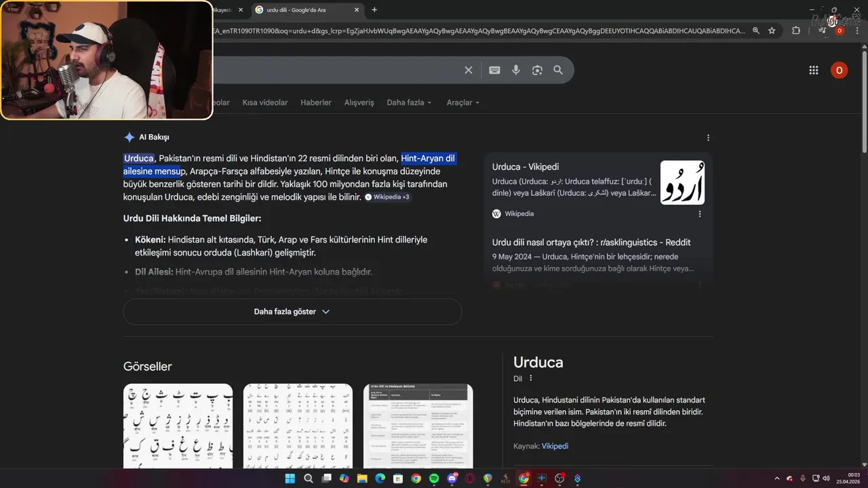Click the Wikipedia label under the source card
Screen dimensions: 868x488
pos(519,213)
